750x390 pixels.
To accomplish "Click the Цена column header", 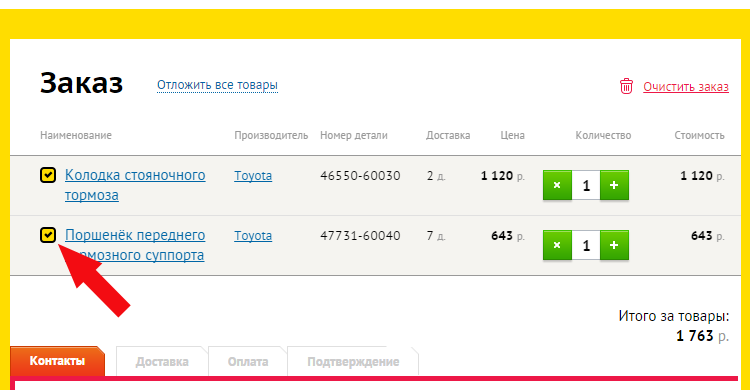I will (513, 135).
